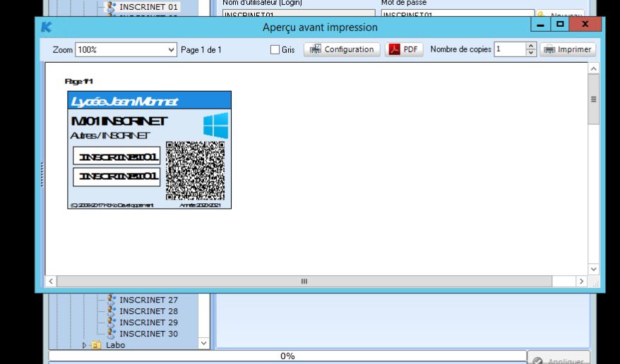
Task: Click the user icon beside INSCRINET 30
Action: [x=112, y=333]
